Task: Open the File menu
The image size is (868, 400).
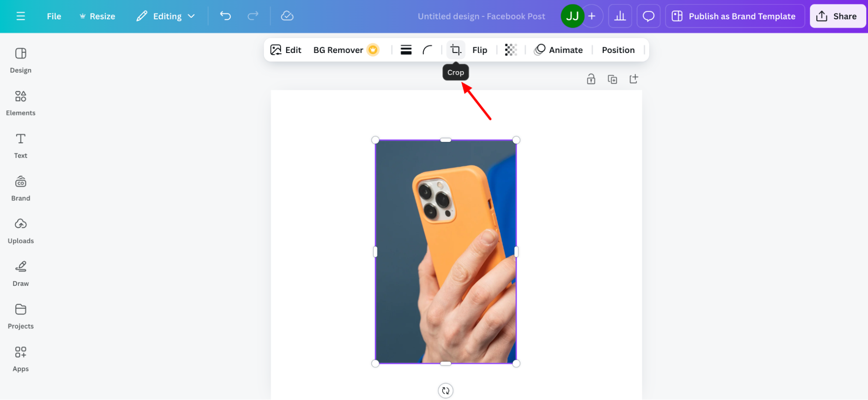Action: (x=54, y=16)
